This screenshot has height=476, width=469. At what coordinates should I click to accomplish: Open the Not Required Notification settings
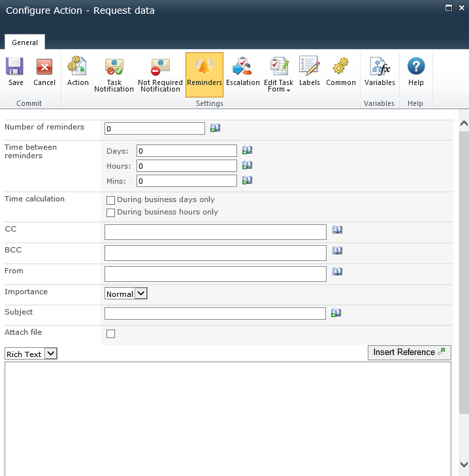tap(160, 75)
